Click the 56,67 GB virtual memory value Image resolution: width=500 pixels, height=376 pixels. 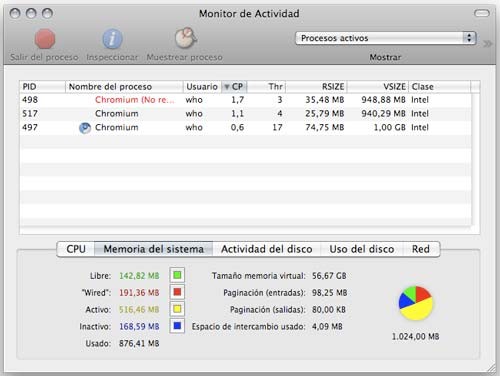click(x=329, y=276)
